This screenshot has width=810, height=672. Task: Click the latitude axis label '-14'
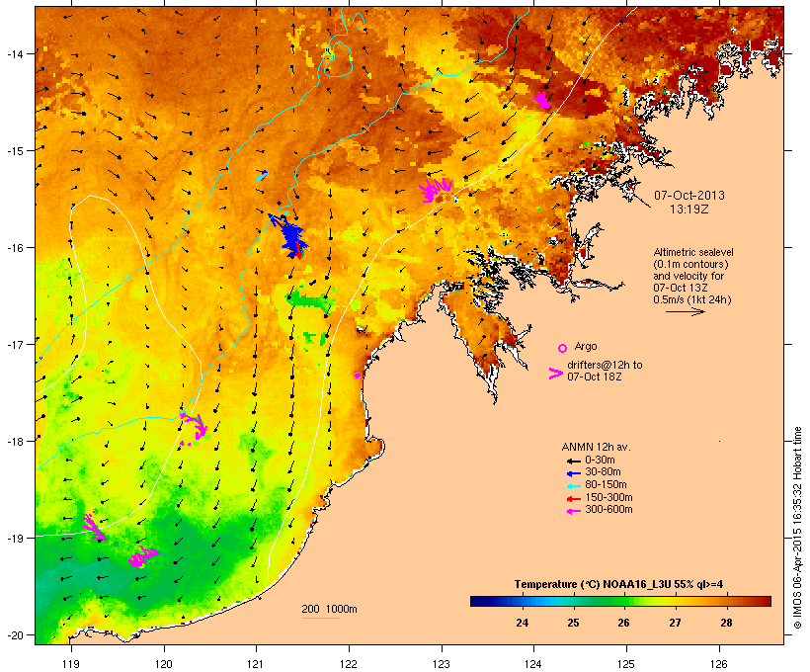coord(14,53)
